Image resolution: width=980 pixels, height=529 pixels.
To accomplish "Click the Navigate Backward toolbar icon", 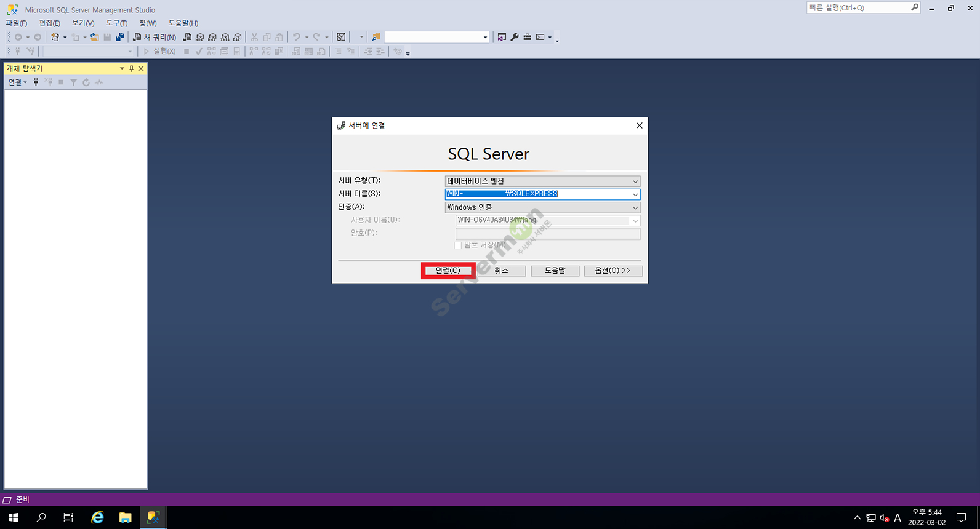I will click(x=18, y=37).
